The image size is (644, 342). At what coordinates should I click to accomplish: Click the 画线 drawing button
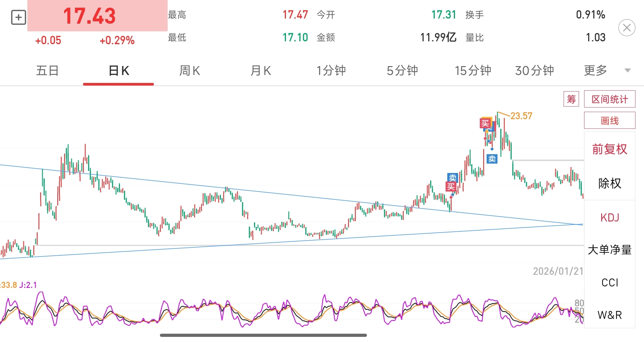(610, 121)
